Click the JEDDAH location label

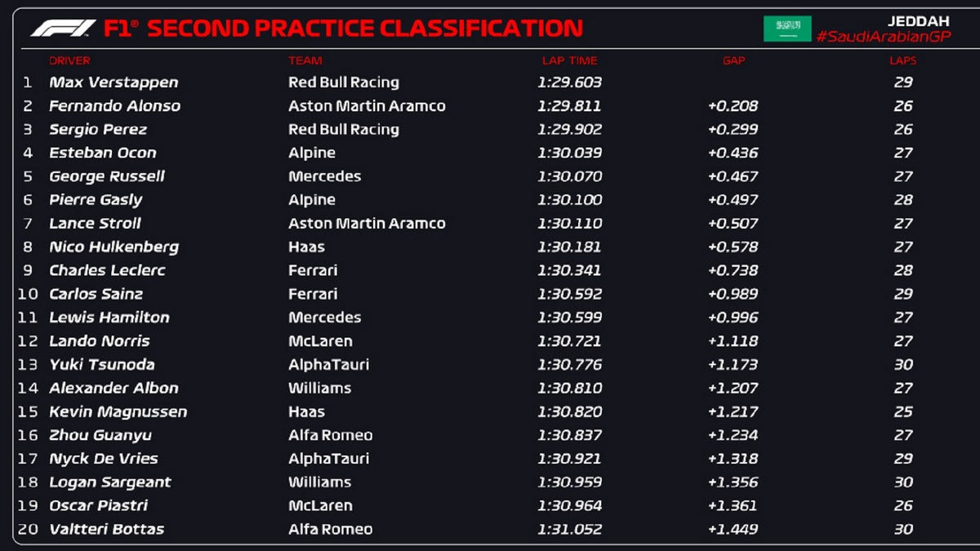click(x=918, y=21)
